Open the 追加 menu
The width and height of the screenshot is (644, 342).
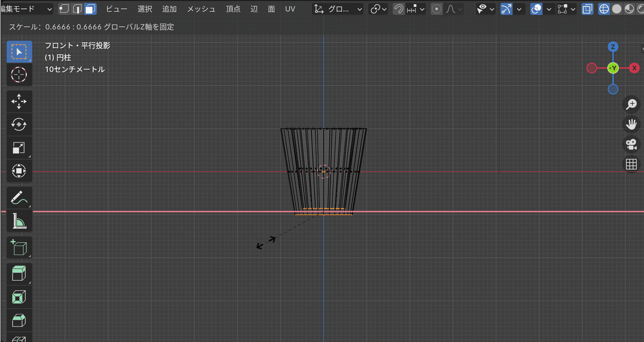pos(169,9)
